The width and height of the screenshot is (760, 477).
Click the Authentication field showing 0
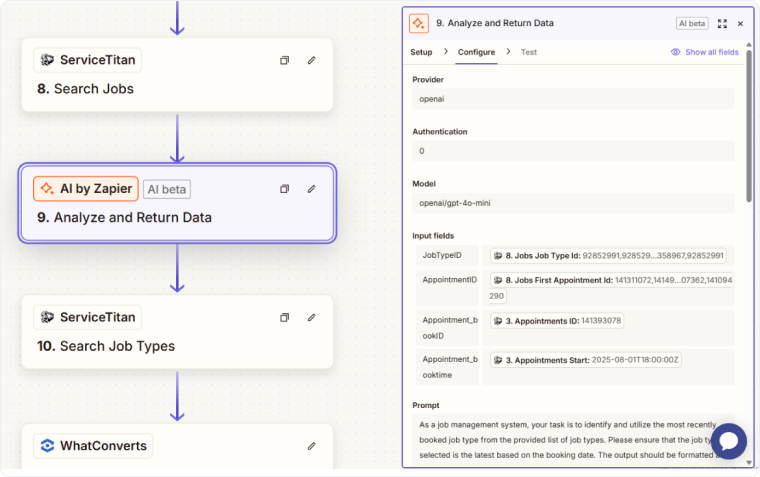point(573,151)
